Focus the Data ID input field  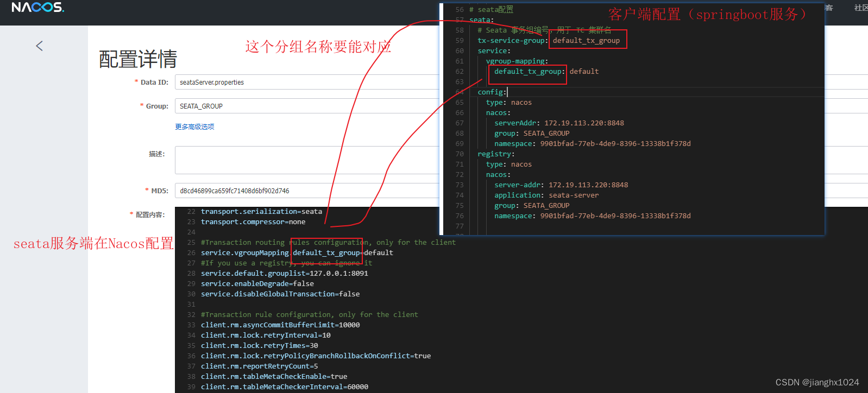tap(307, 83)
